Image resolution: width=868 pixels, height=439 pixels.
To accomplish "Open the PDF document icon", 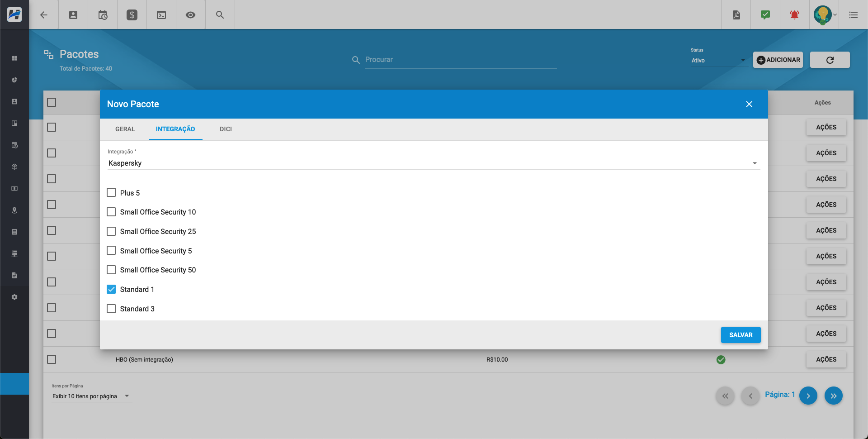I will 736,15.
